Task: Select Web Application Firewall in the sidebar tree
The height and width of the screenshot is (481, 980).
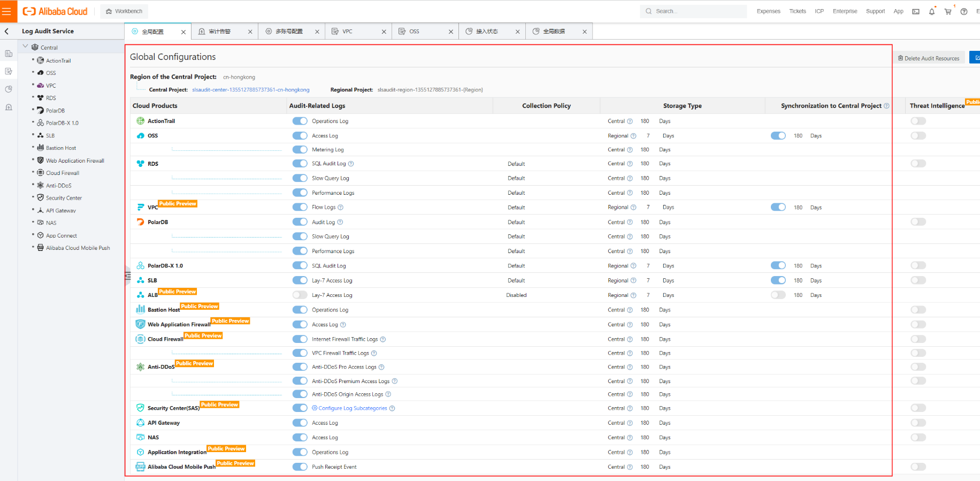Action: (75, 161)
